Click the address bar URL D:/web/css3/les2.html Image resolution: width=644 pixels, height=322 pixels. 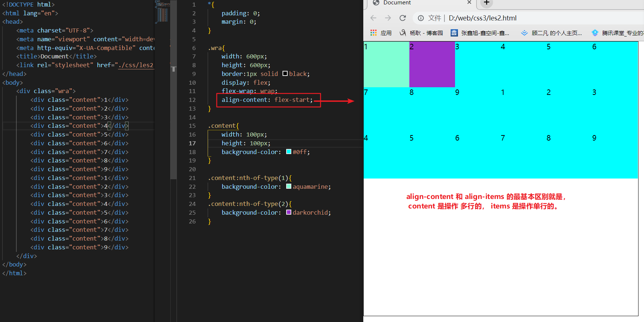pos(482,18)
